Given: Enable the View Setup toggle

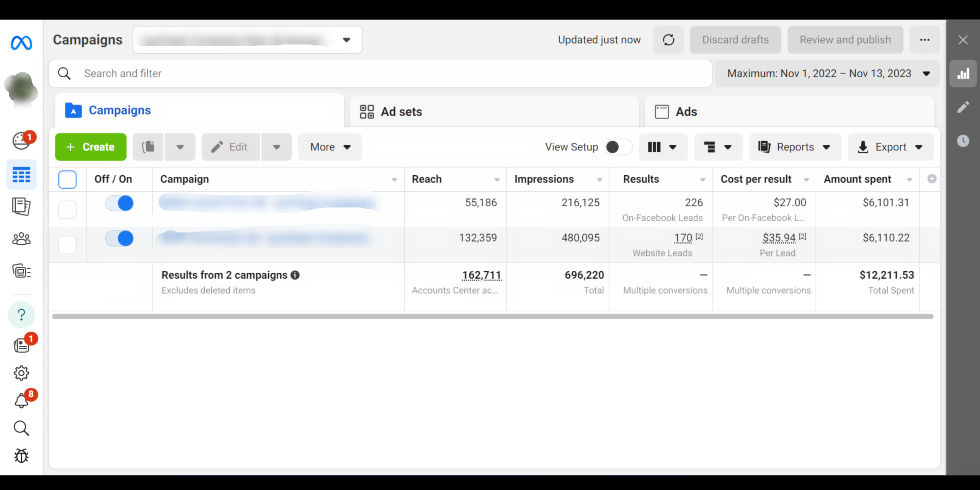Looking at the screenshot, I should pyautogui.click(x=618, y=147).
